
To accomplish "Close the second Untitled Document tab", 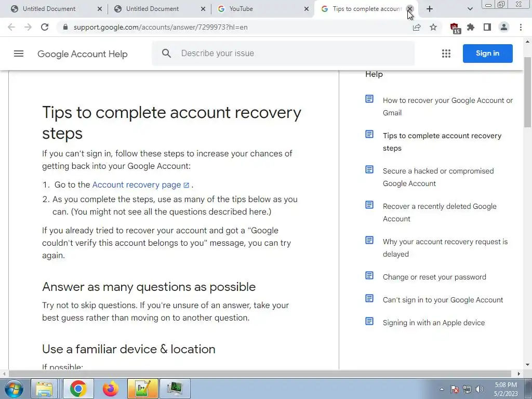I will [x=203, y=9].
